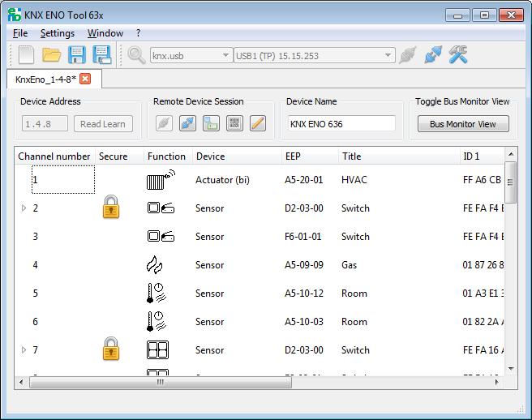This screenshot has height=420, width=532.
Task: Open the USB1 (TP) 15.15.253 dropdown
Action: pos(315,55)
